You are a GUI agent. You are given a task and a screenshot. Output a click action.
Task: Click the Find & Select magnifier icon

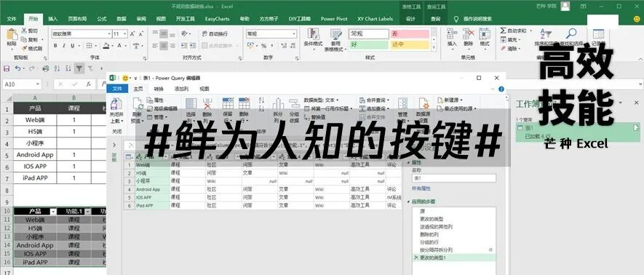[x=571, y=33]
